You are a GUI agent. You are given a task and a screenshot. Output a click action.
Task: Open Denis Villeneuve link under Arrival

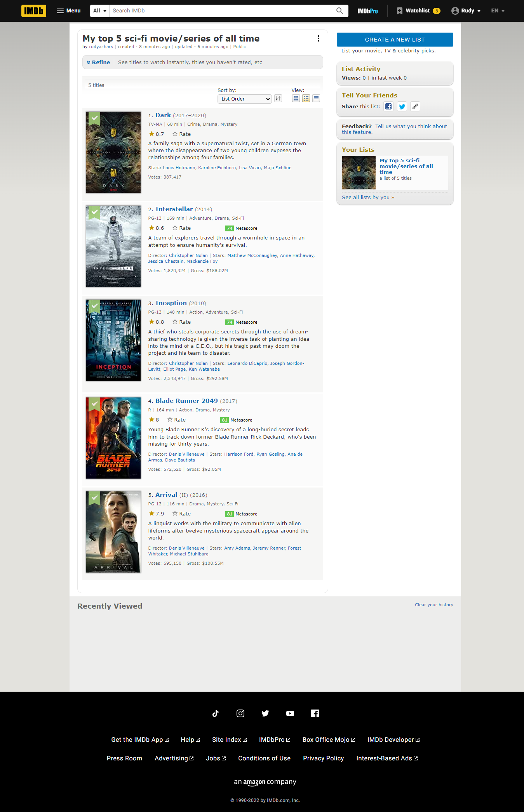(187, 548)
